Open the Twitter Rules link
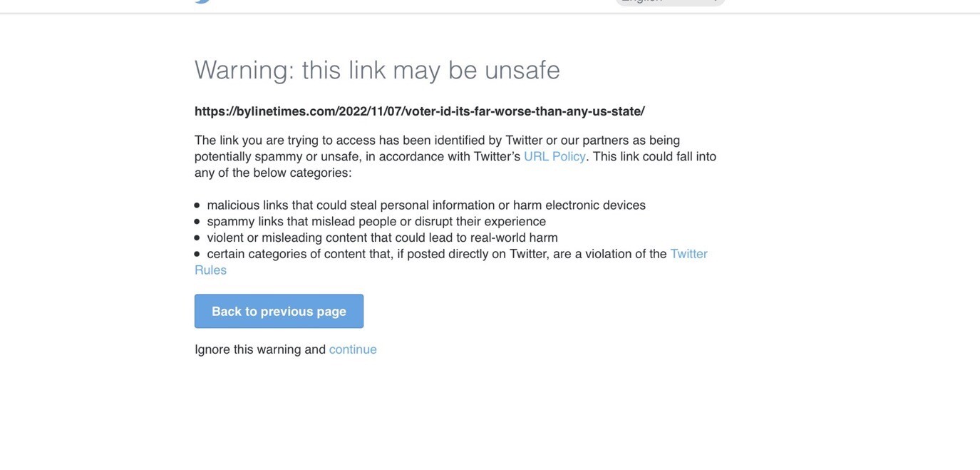Screen dimensions: 980x470 [x=451, y=262]
